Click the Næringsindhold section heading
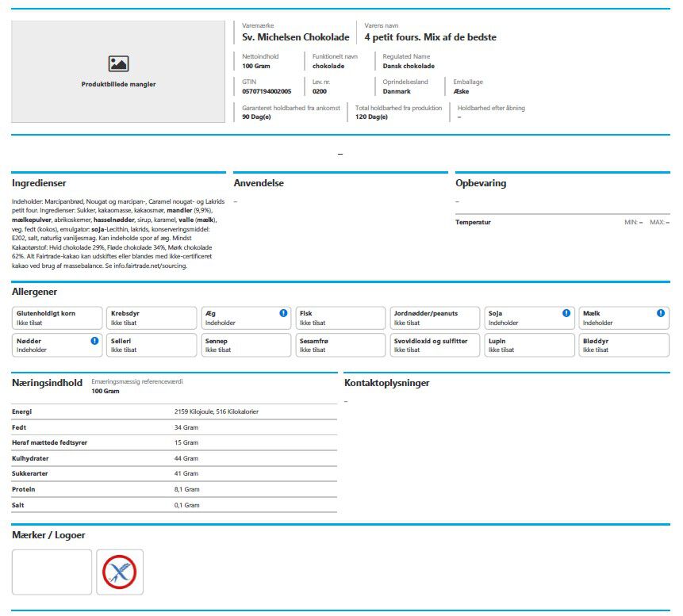 (47, 383)
